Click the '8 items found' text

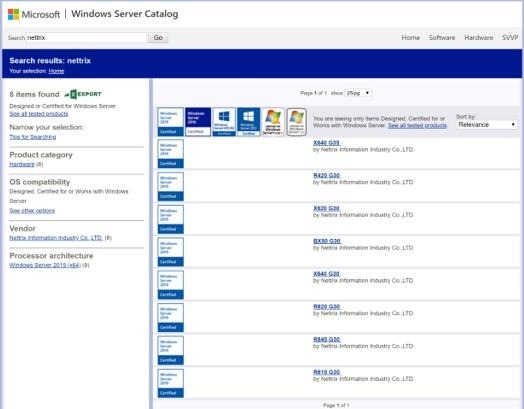(x=34, y=94)
